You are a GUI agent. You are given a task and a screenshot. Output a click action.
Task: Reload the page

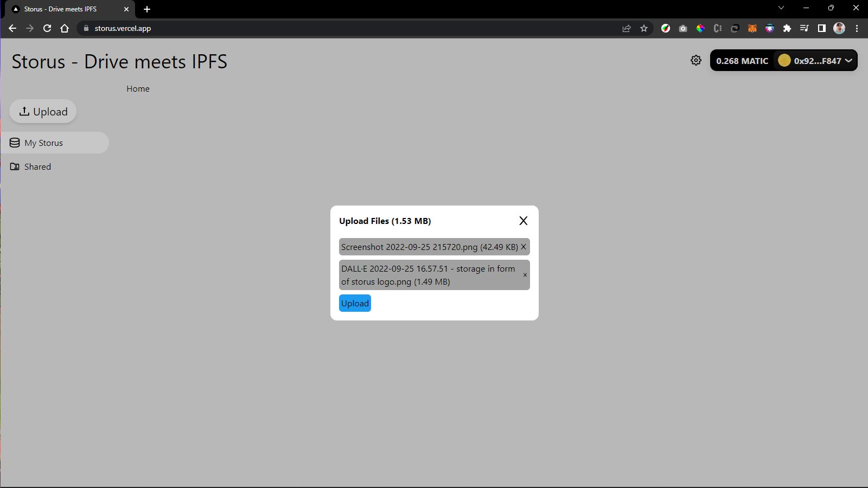click(47, 28)
